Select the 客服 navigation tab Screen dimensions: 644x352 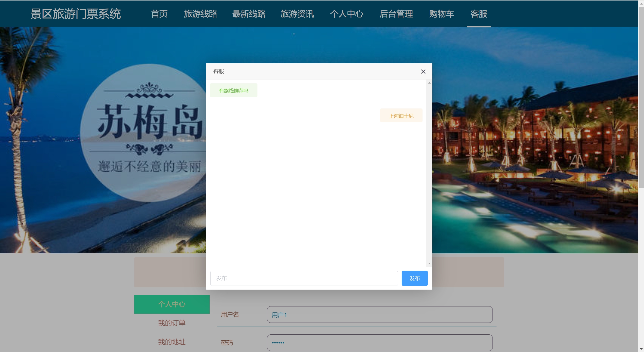pos(479,14)
